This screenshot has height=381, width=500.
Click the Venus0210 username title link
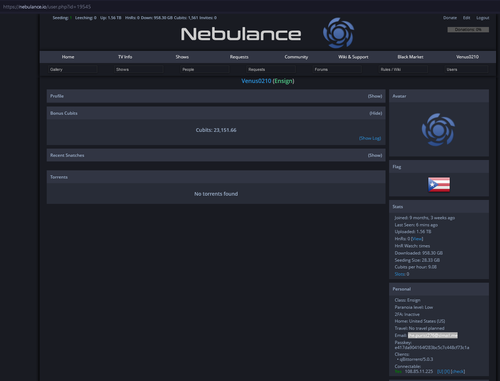click(256, 81)
